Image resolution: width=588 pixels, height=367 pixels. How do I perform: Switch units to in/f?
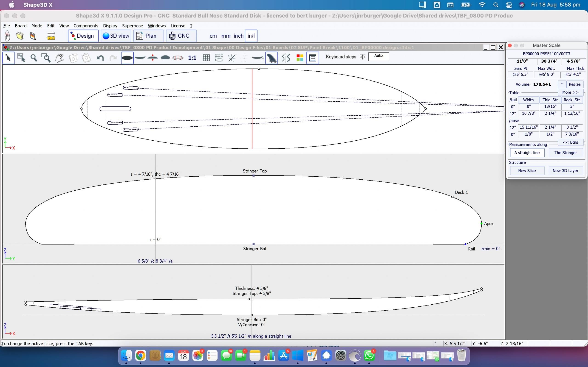tap(251, 36)
